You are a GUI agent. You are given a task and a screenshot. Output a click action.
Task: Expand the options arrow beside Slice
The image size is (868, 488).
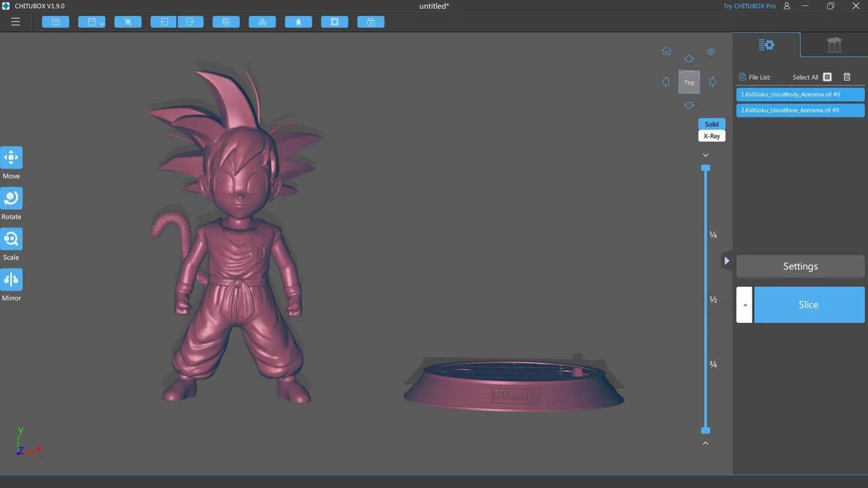[744, 305]
